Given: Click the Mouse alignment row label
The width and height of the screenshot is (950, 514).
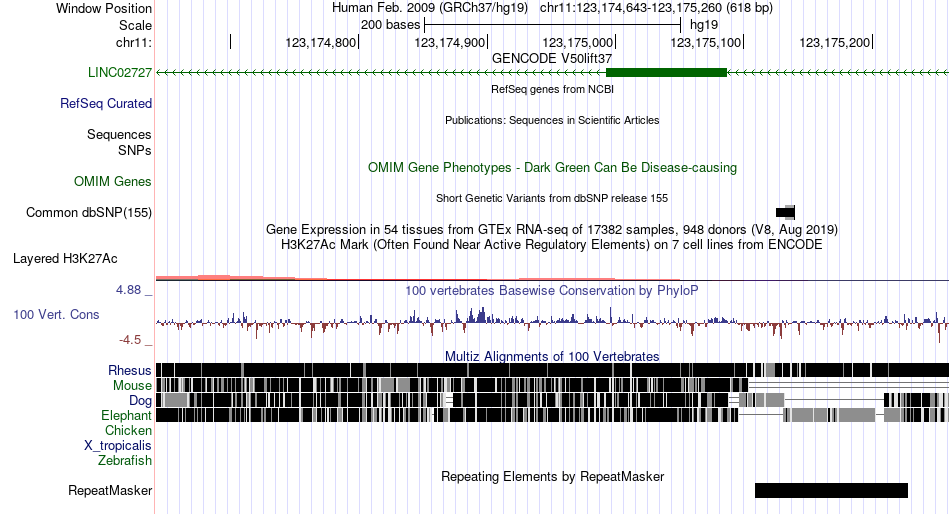Looking at the screenshot, I should click(132, 386).
